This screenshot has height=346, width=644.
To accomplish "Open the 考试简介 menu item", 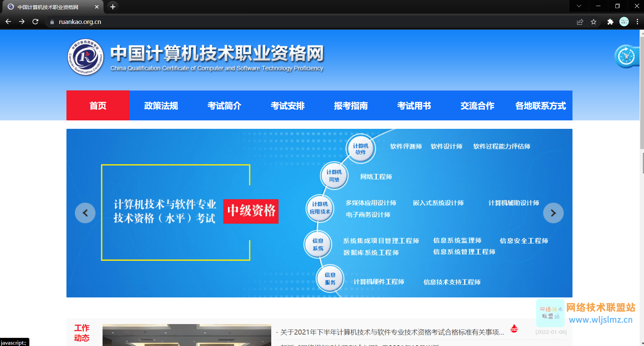I will [x=224, y=106].
